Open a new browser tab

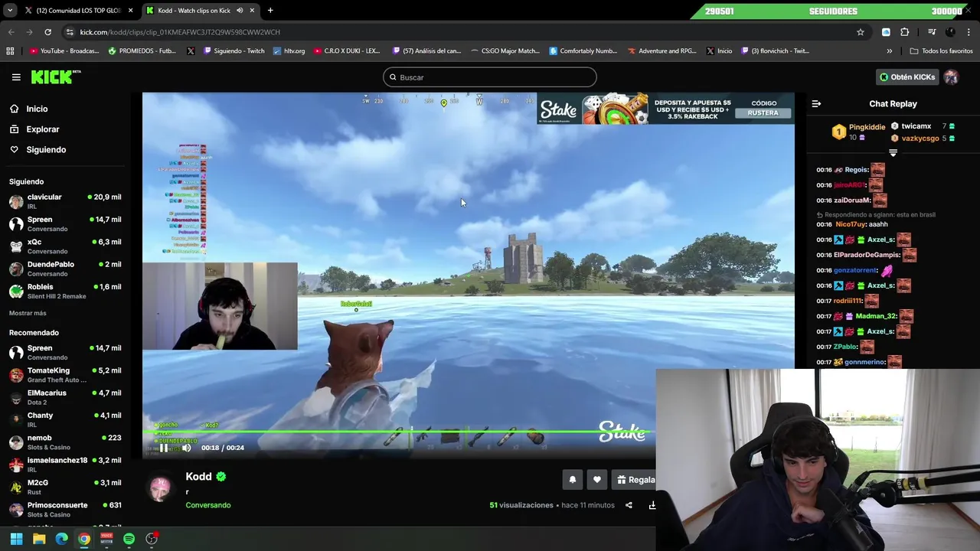click(270, 11)
